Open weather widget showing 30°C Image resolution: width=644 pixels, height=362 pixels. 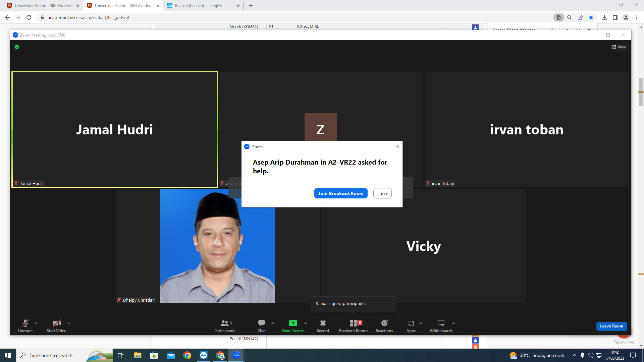pyautogui.click(x=537, y=355)
